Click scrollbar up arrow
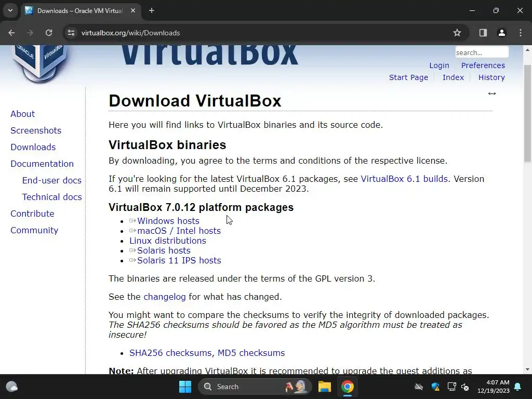 click(527, 50)
